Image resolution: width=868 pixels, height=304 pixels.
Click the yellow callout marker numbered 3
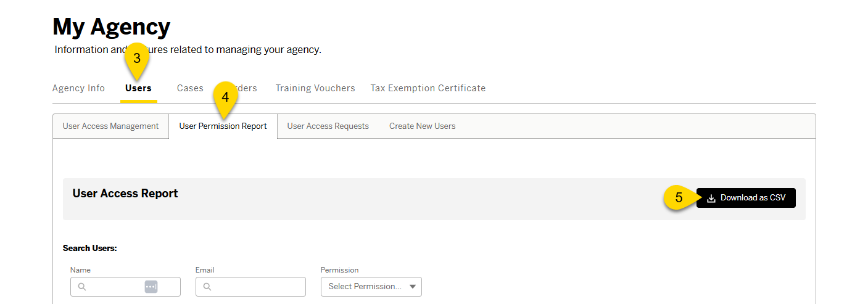coord(137,59)
